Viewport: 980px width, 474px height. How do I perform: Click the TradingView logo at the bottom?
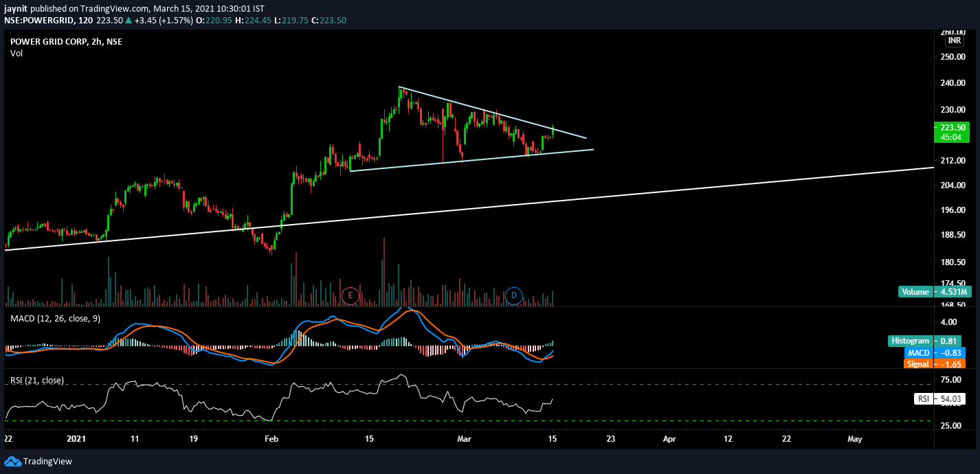pyautogui.click(x=38, y=461)
